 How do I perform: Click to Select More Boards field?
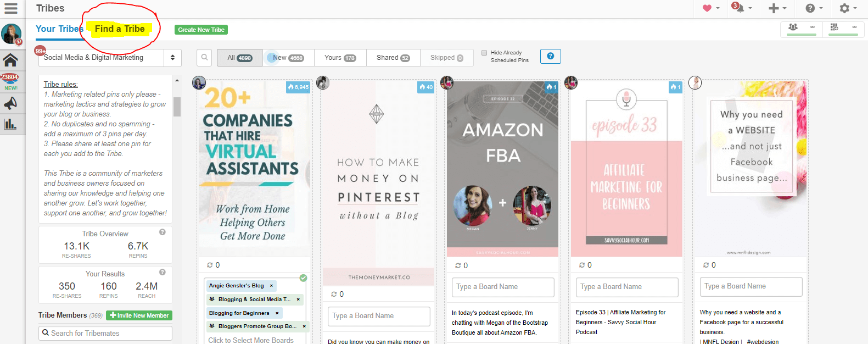251,340
